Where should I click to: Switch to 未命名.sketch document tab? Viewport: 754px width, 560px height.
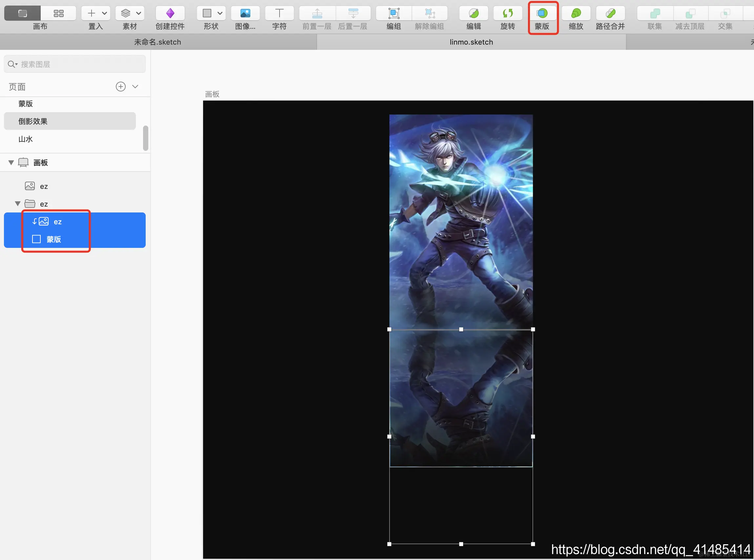click(158, 42)
